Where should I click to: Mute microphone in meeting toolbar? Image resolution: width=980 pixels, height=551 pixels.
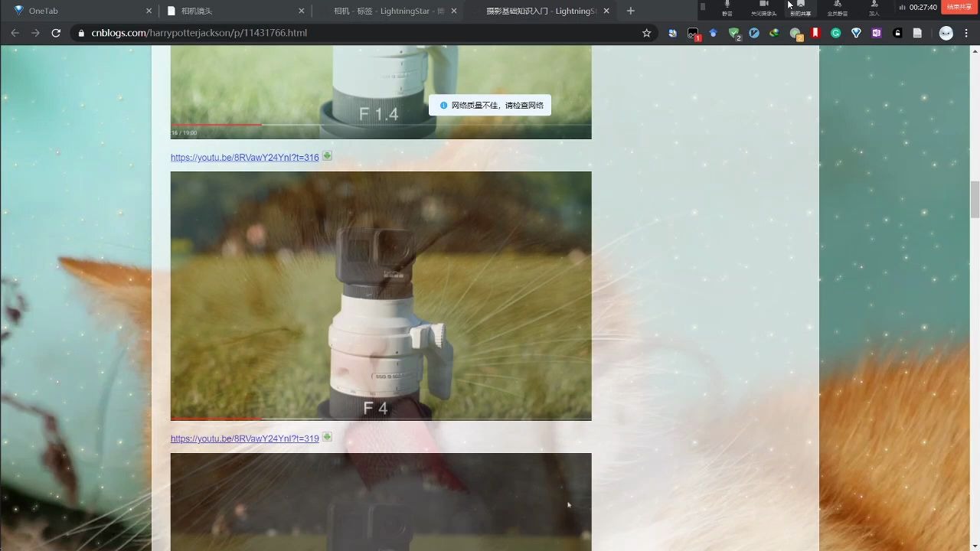727,8
